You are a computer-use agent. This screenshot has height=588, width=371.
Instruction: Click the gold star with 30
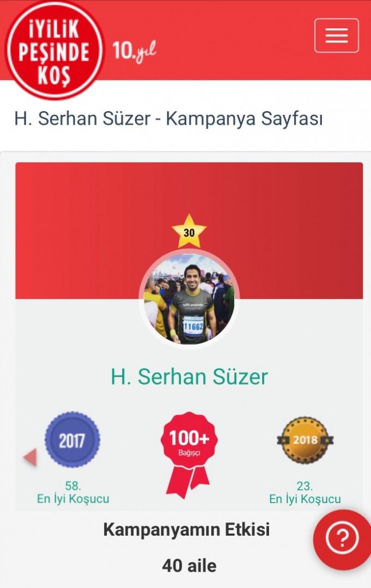[189, 231]
